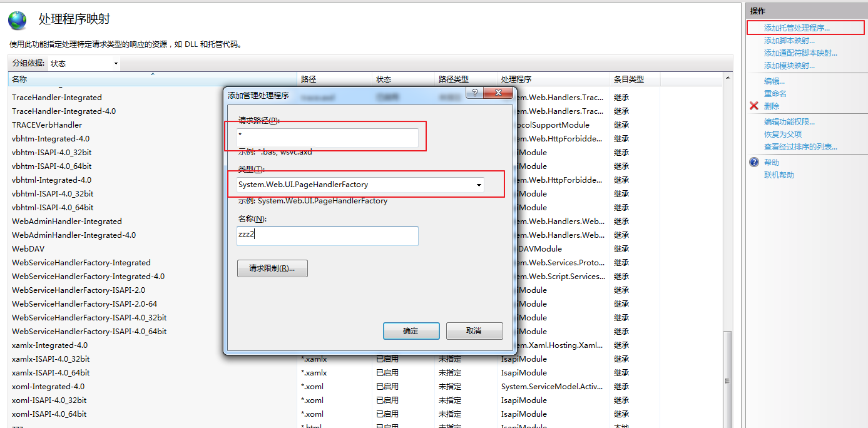This screenshot has width=868, height=428.
Task: Click the 条目类型 column header
Action: pos(628,79)
